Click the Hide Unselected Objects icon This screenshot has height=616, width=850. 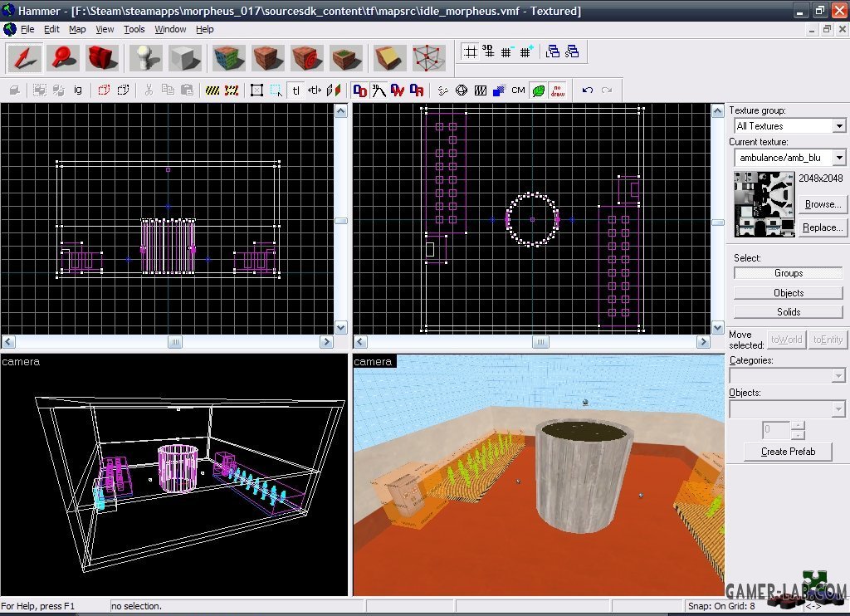tap(123, 90)
